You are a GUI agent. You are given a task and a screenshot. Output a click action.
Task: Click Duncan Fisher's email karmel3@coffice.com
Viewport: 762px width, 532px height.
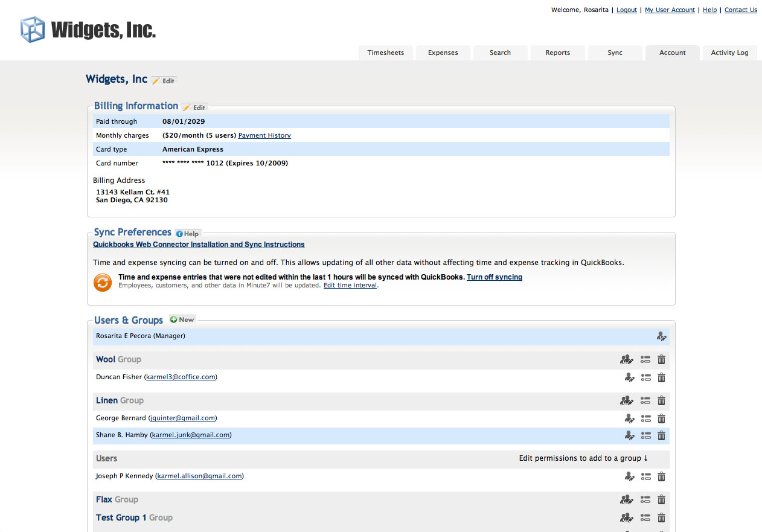(x=181, y=377)
